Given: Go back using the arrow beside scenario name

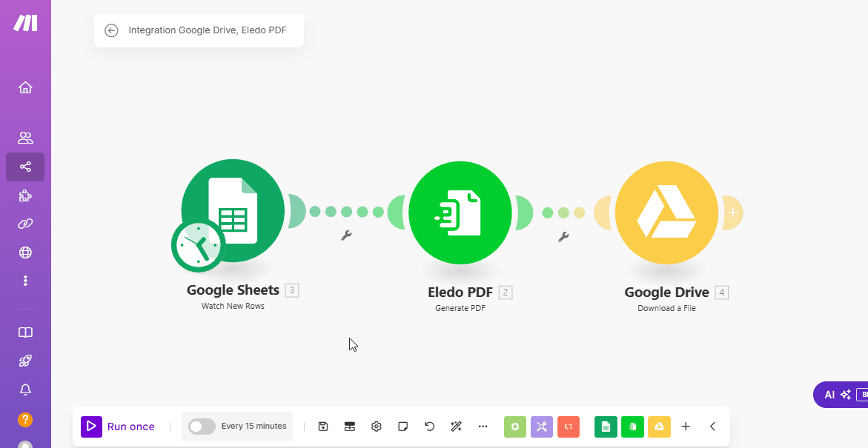Looking at the screenshot, I should [111, 30].
